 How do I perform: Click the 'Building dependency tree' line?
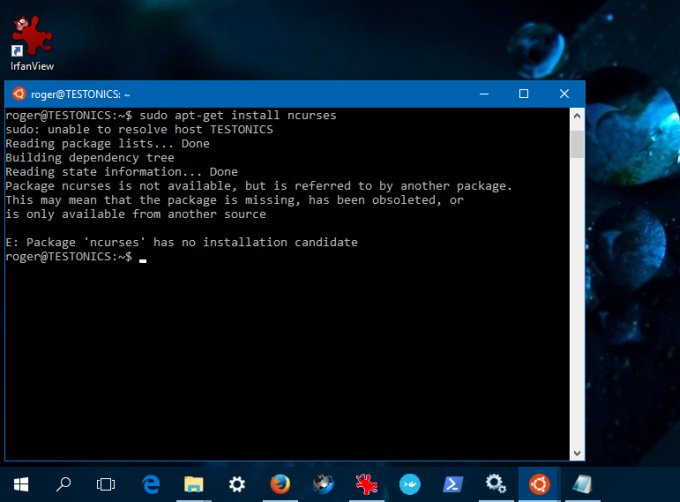tap(90, 158)
